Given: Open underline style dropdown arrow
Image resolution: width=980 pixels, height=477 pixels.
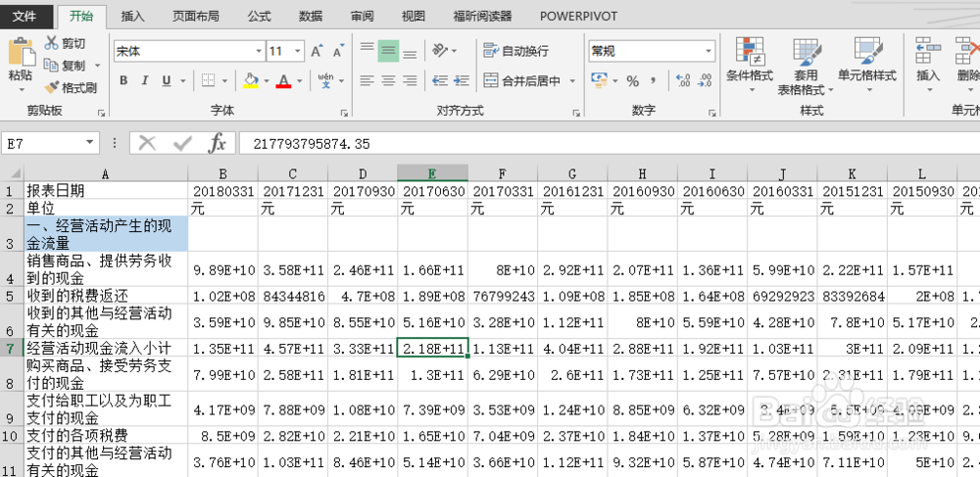Looking at the screenshot, I should click(x=183, y=81).
